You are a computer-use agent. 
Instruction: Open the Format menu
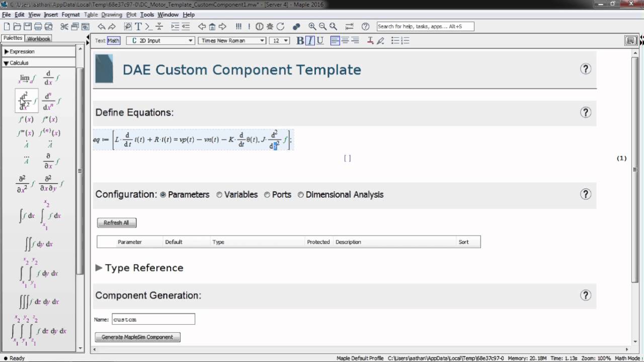(71, 15)
